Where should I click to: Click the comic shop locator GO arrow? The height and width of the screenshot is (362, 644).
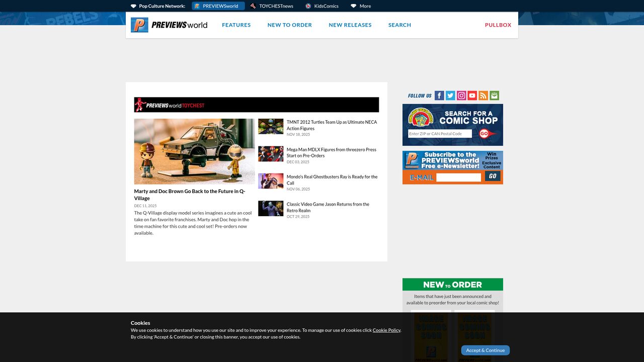(x=487, y=134)
